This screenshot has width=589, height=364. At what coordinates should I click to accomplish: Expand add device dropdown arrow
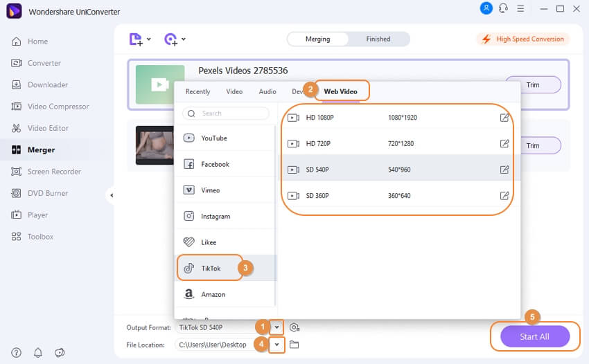click(184, 39)
